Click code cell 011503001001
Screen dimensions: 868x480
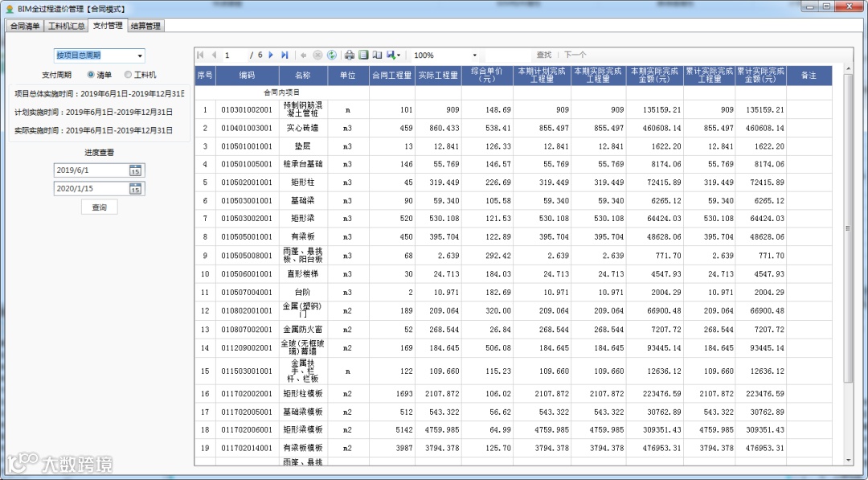click(247, 371)
